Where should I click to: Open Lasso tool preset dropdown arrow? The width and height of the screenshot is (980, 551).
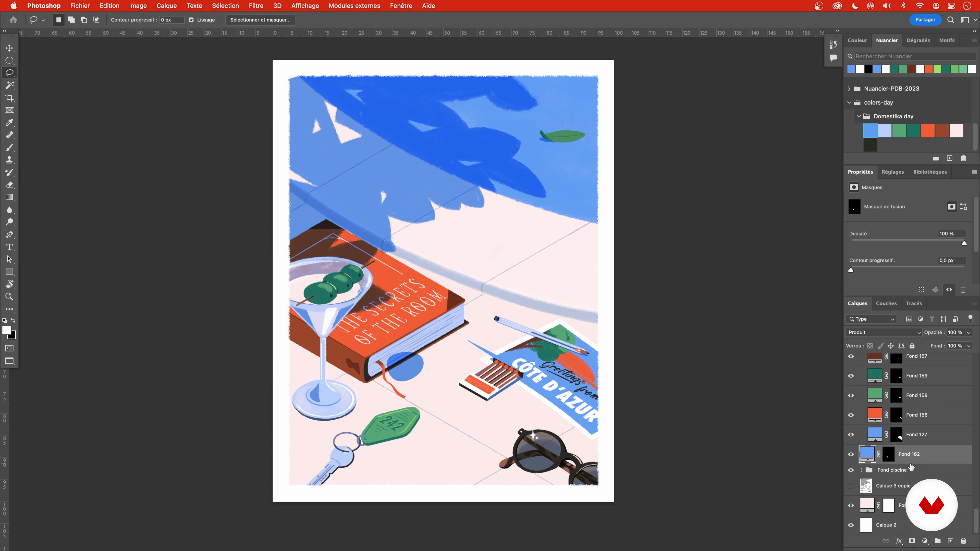43,20
